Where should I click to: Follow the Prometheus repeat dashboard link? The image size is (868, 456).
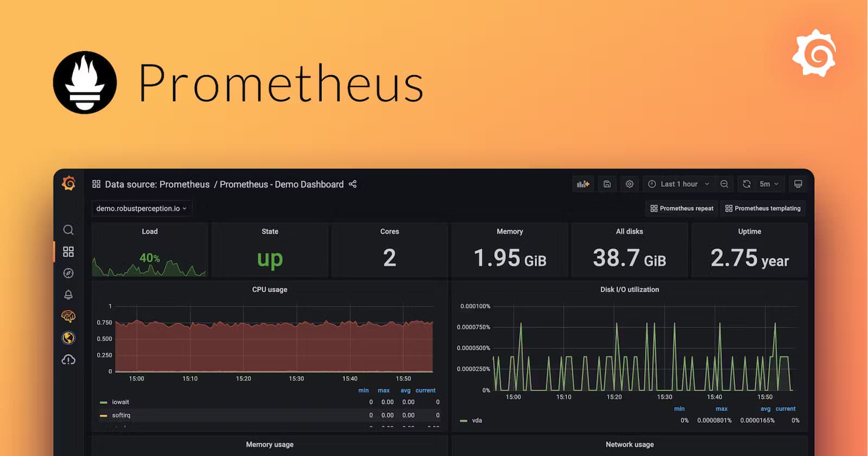click(682, 208)
